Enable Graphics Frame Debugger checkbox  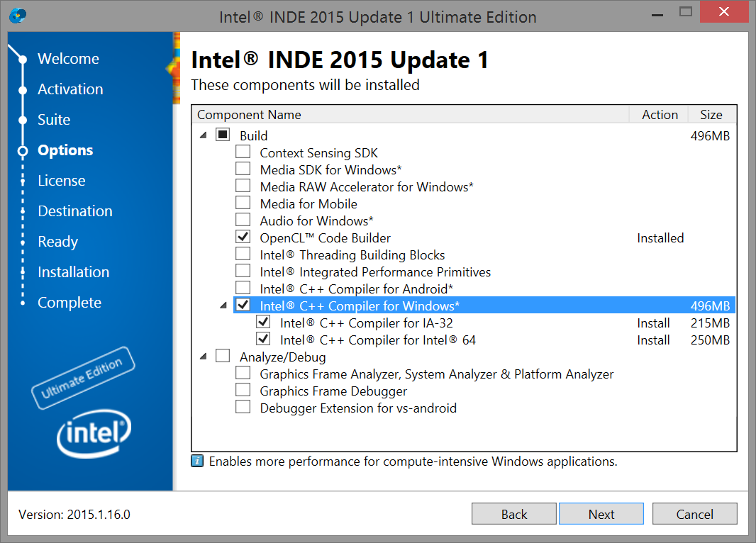243,390
